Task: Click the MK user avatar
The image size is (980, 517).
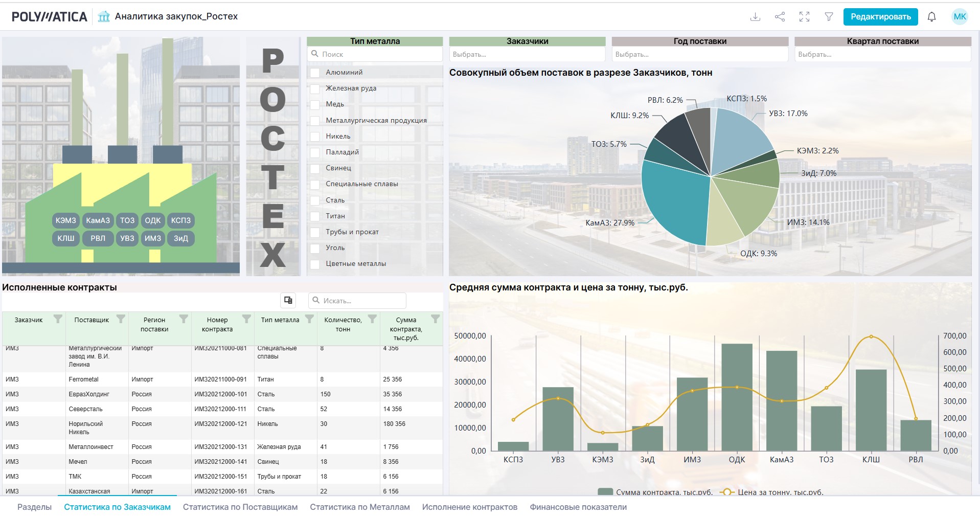Action: (960, 17)
